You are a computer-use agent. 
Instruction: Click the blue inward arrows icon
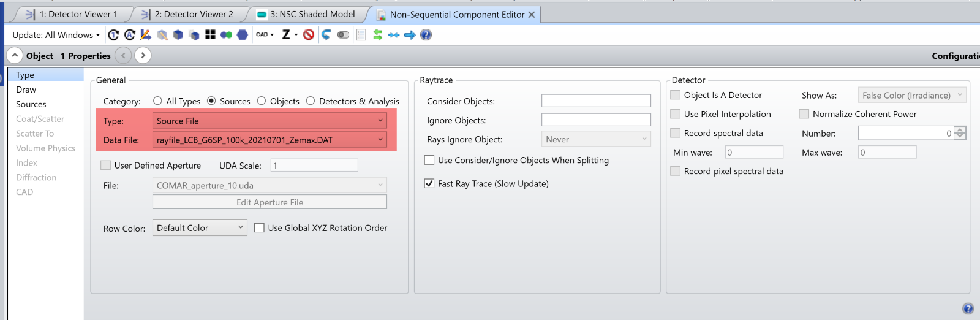click(x=394, y=35)
